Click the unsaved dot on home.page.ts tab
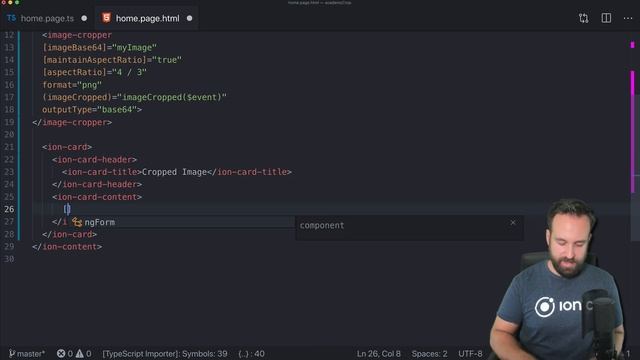 (84, 18)
